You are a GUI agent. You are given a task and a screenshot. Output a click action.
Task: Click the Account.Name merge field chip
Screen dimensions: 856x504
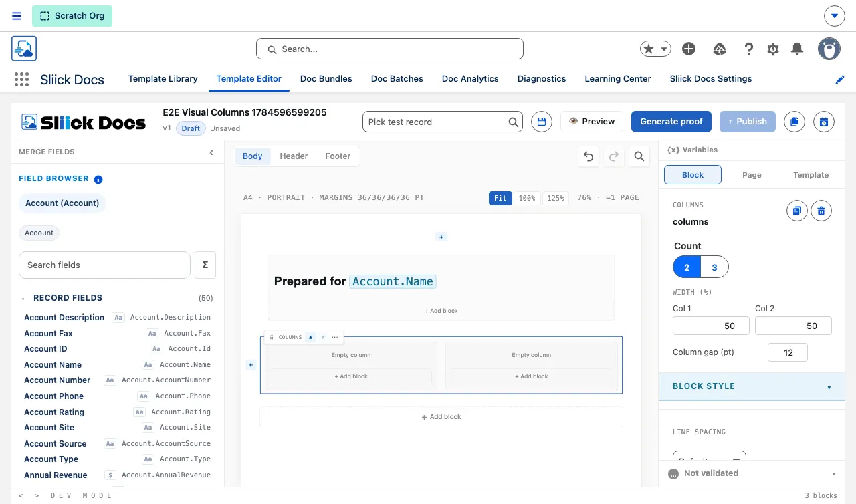point(393,281)
